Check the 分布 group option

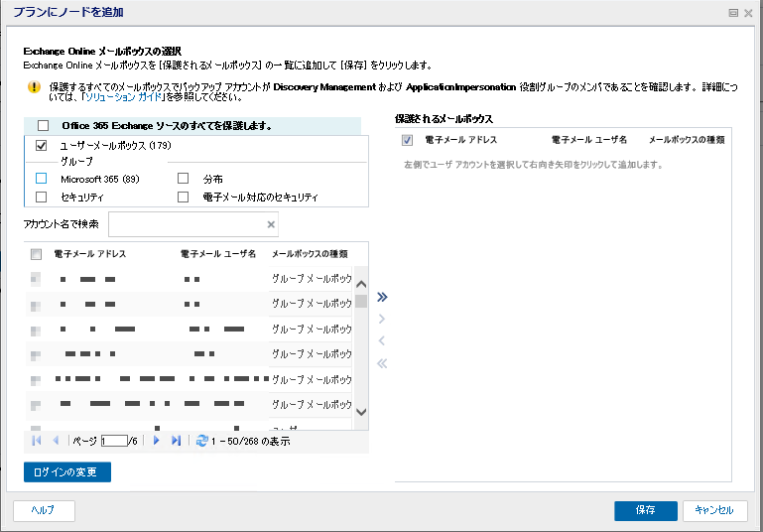click(183, 179)
